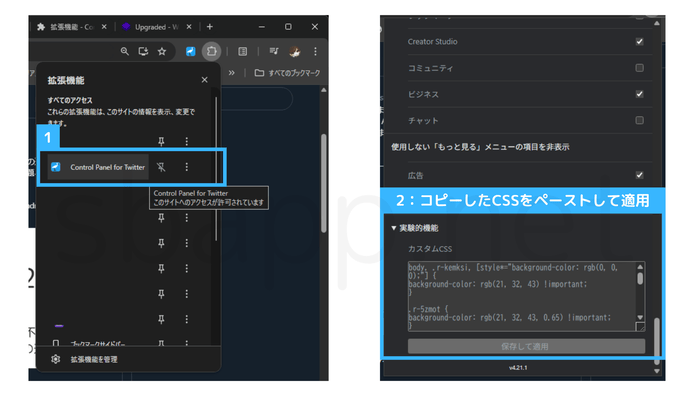Image resolution: width=694 pixels, height=397 pixels.
Task: Click the gear icon next to 拡張機能を管理
Action: (x=55, y=359)
